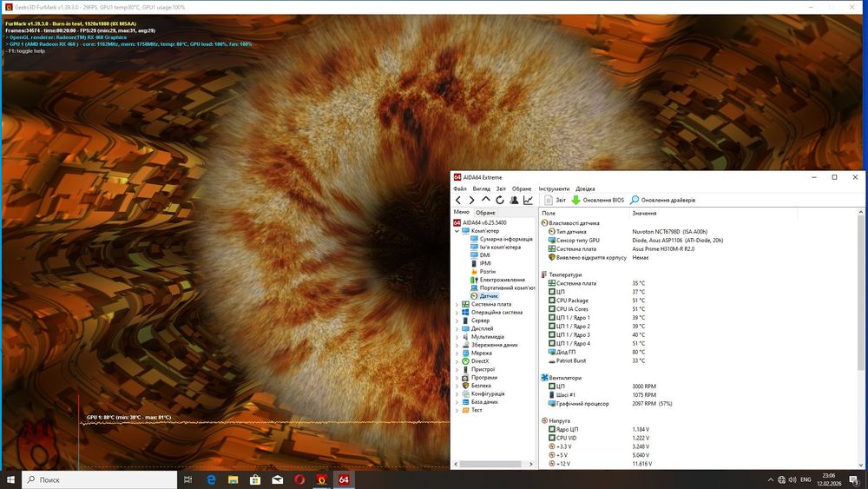The height and width of the screenshot is (489, 868).
Task: Open Microsoft Edge from the taskbar
Action: pos(211,479)
